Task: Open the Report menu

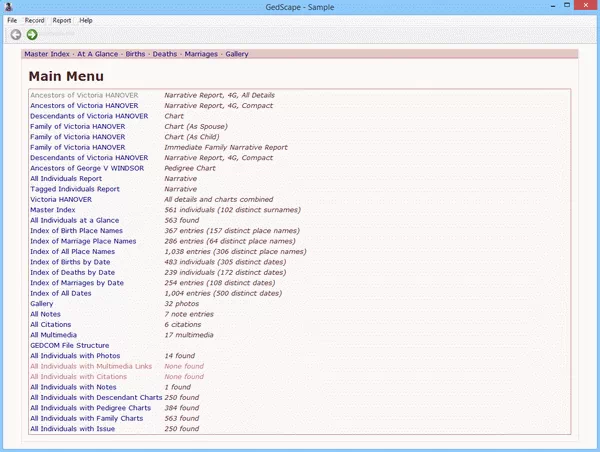Action: point(62,20)
